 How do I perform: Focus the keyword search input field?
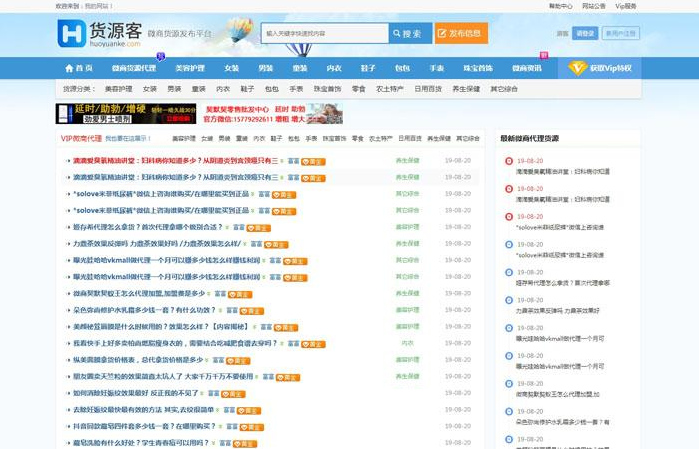tap(325, 33)
